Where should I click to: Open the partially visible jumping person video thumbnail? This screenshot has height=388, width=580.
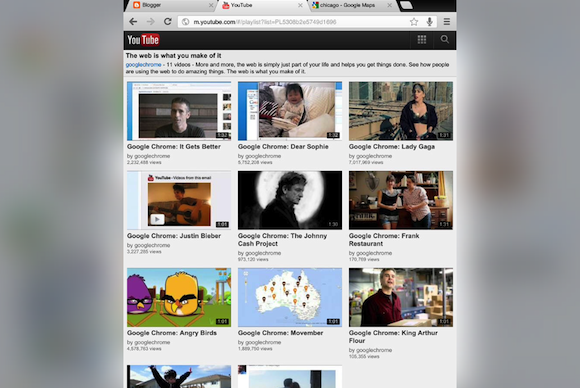[179, 377]
